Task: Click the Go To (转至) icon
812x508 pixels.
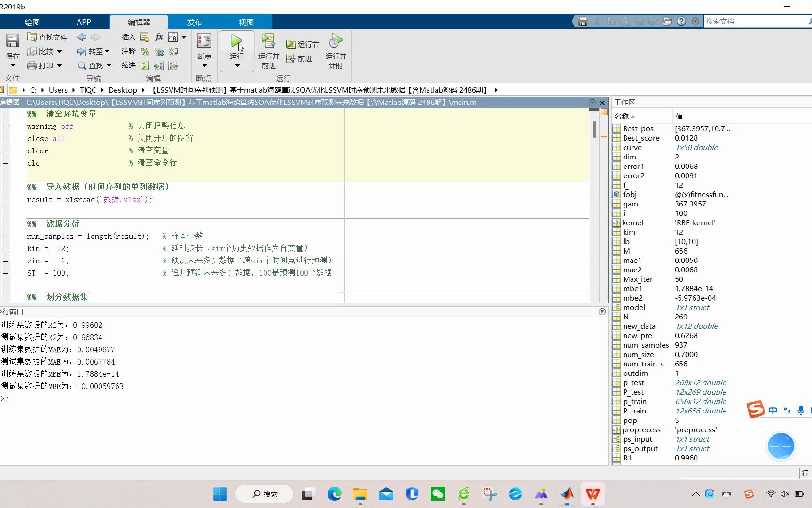Action: (82, 51)
